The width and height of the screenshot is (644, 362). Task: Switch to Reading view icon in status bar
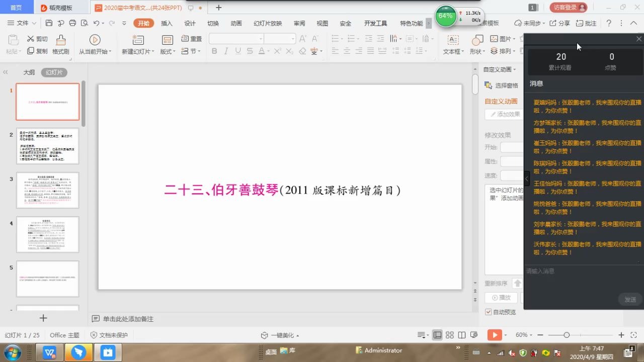pyautogui.click(x=461, y=335)
